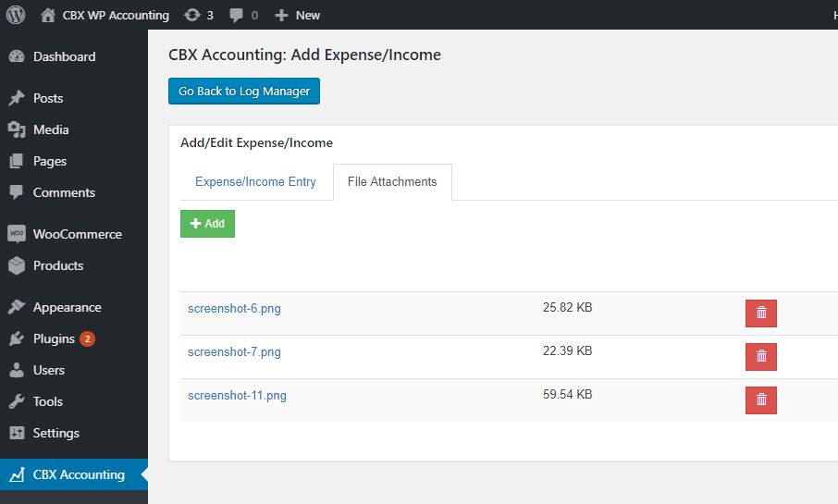Open the Posts menu
The height and width of the screenshot is (504, 838).
(x=48, y=98)
